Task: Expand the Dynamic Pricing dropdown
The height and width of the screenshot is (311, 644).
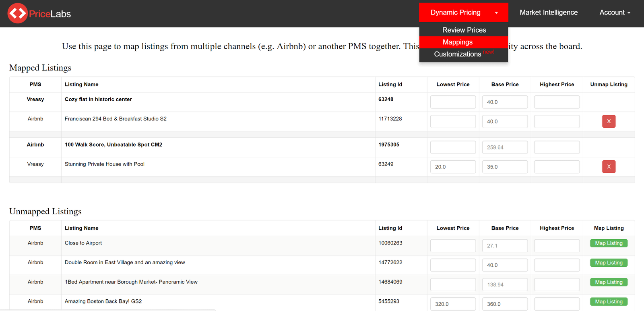Action: pos(463,12)
